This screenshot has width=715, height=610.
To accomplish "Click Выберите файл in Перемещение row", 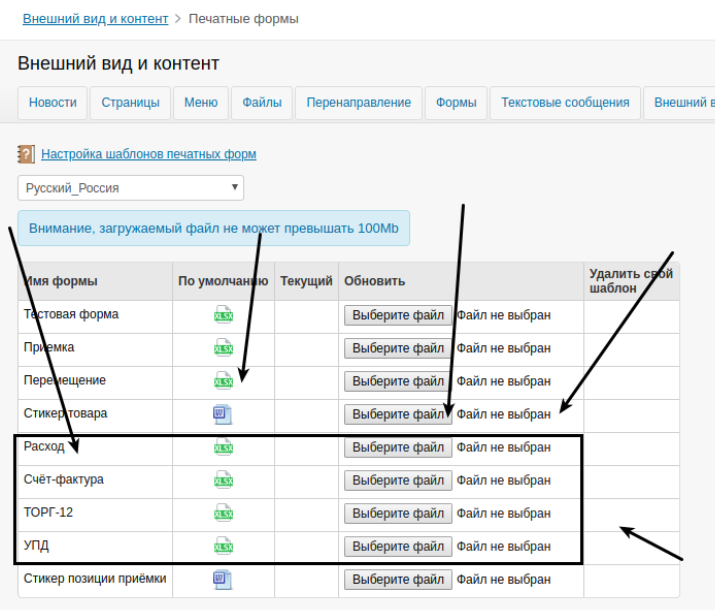I will click(398, 381).
